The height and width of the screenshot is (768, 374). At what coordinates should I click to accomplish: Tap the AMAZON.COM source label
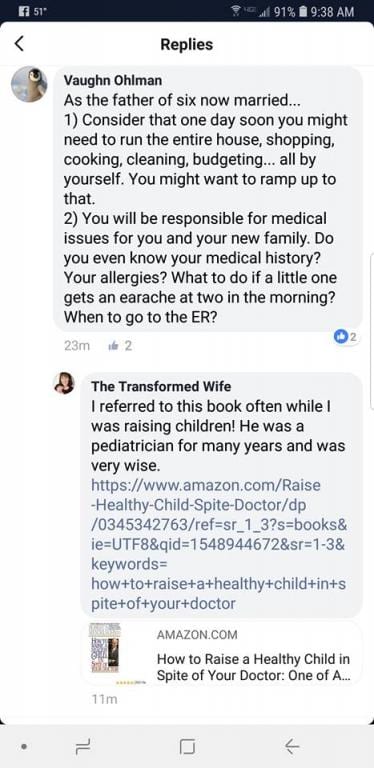197,634
